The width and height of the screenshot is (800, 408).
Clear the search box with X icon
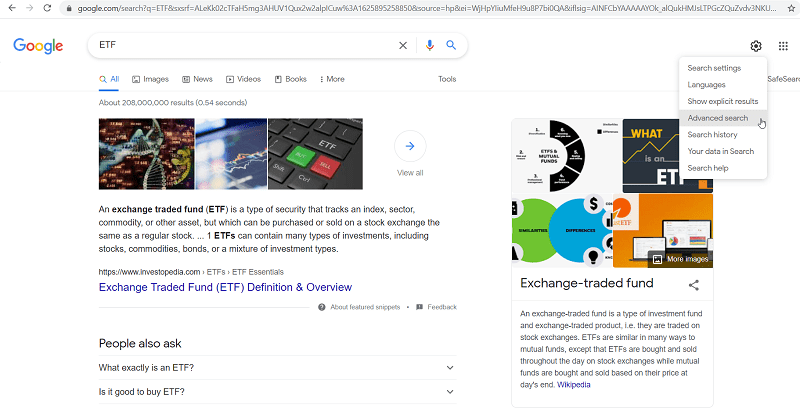click(403, 45)
